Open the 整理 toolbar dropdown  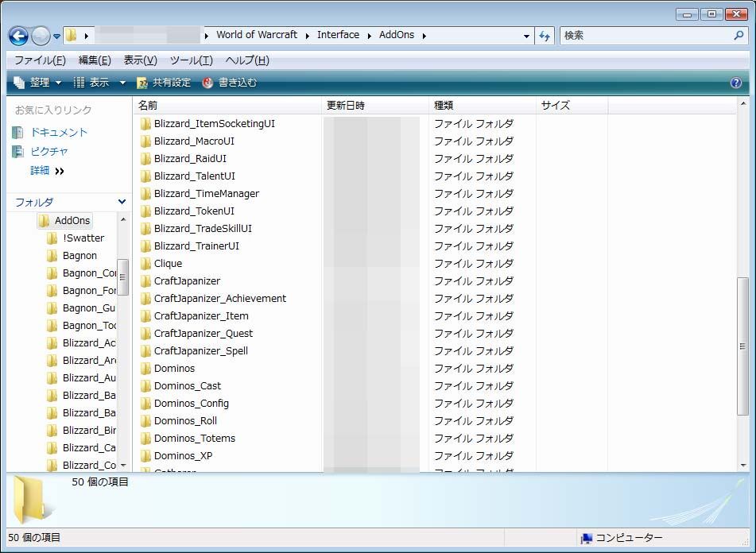pyautogui.click(x=38, y=83)
